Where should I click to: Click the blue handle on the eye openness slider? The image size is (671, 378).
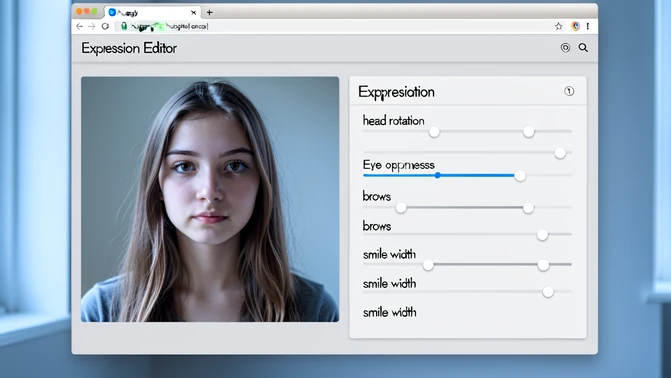click(437, 176)
